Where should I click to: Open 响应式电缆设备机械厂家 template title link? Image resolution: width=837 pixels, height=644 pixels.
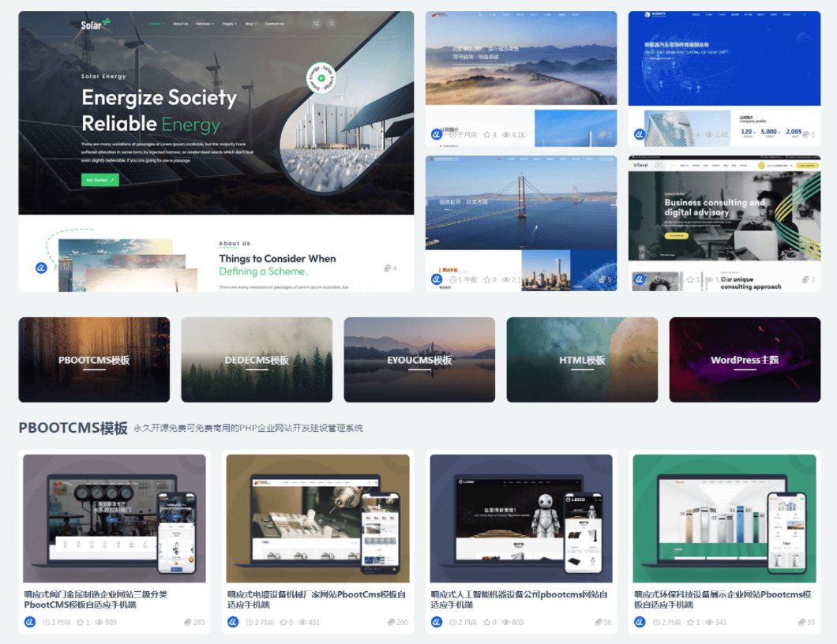[317, 599]
